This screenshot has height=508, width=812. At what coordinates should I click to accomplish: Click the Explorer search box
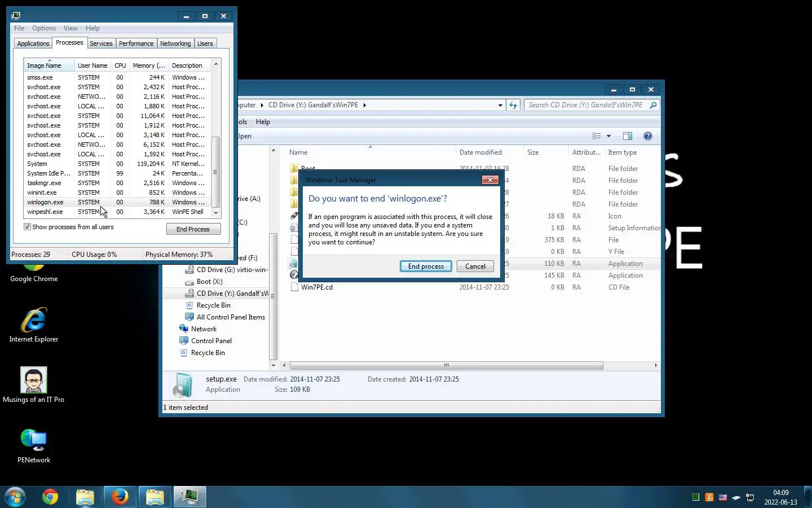(x=586, y=105)
